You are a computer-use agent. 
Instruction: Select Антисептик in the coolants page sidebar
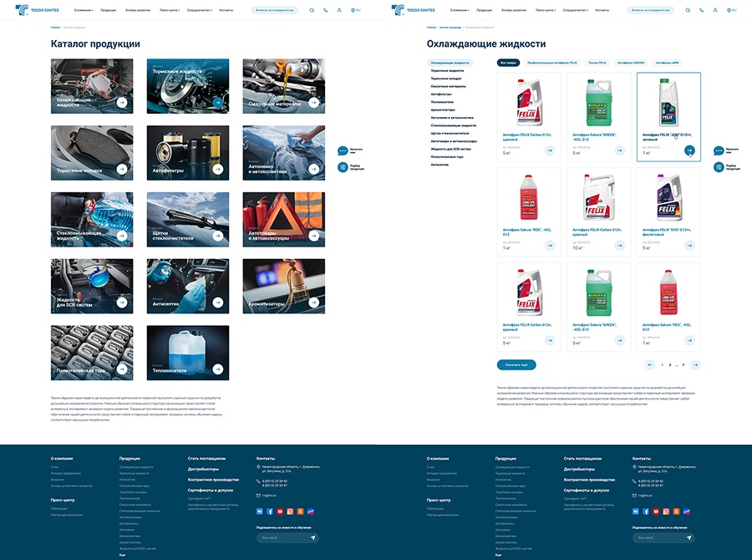[x=440, y=165]
